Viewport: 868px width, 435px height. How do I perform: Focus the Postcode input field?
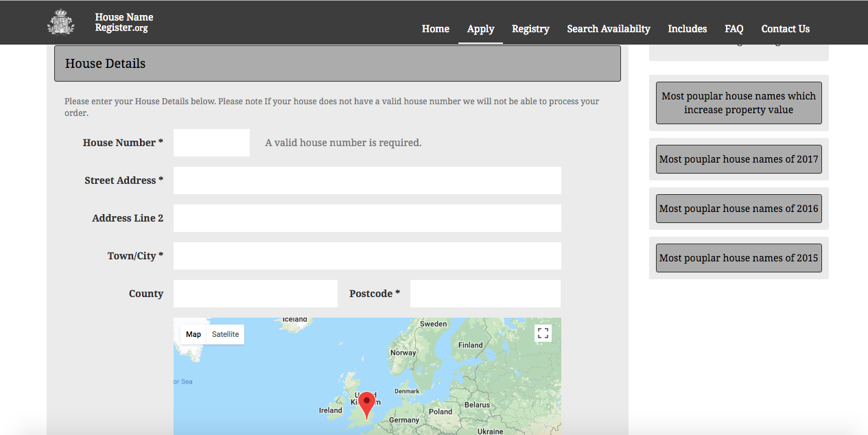coord(485,294)
